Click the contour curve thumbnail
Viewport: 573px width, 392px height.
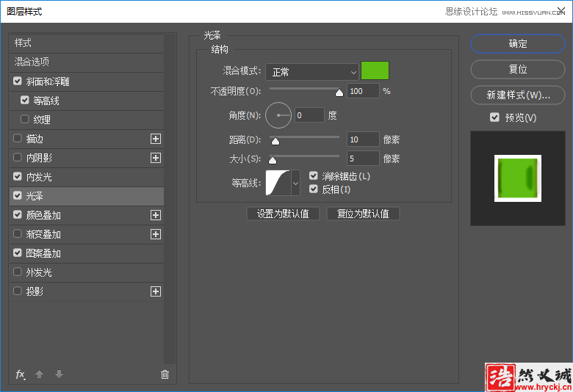(278, 183)
